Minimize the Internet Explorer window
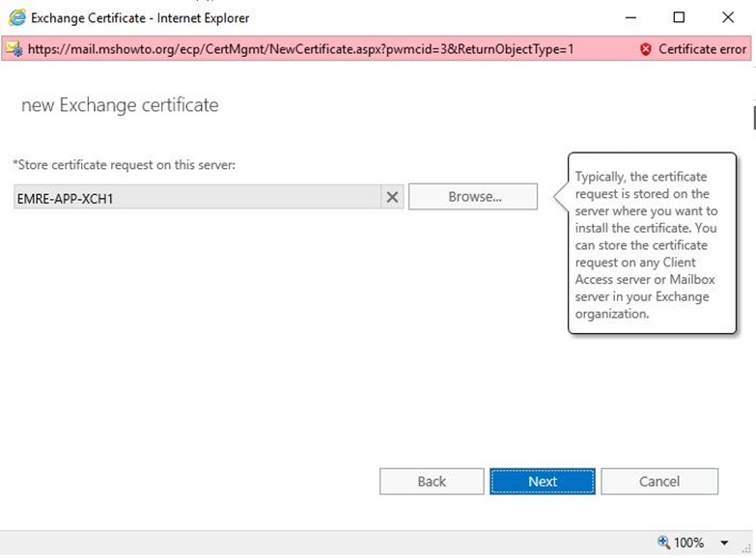This screenshot has width=756, height=558. [x=630, y=17]
